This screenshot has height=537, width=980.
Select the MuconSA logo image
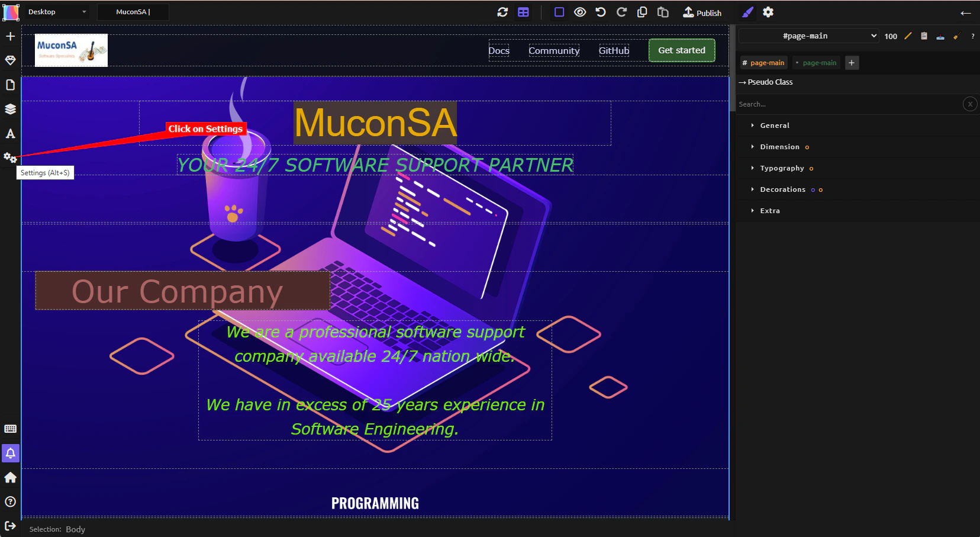(71, 50)
